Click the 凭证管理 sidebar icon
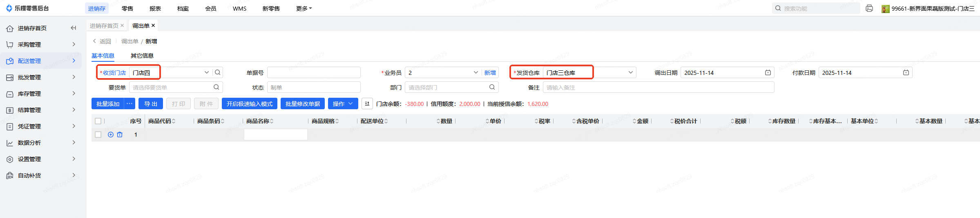This screenshot has height=218, width=980. pos(10,126)
